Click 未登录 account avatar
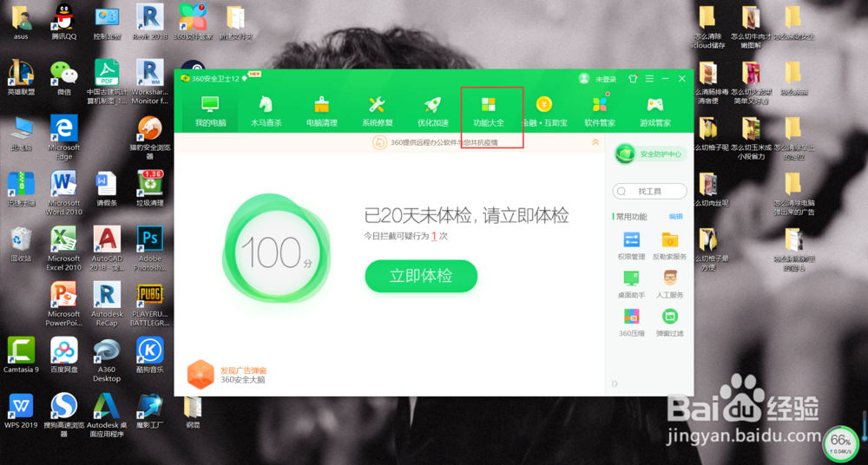Image resolution: width=868 pixels, height=465 pixels. 583,79
